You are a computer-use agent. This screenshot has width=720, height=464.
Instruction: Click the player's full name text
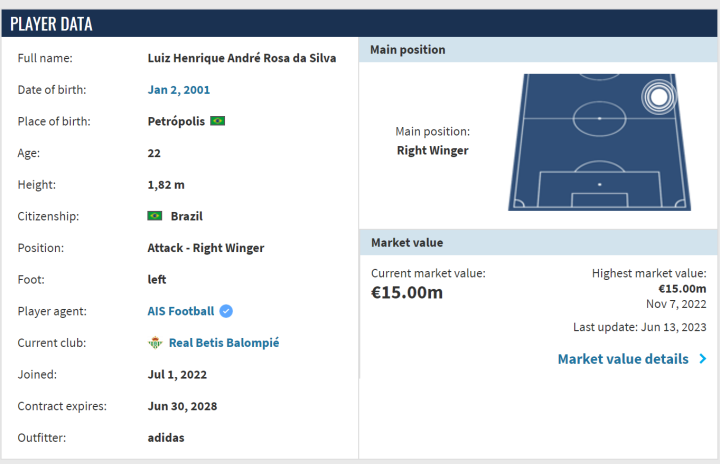coord(242,58)
